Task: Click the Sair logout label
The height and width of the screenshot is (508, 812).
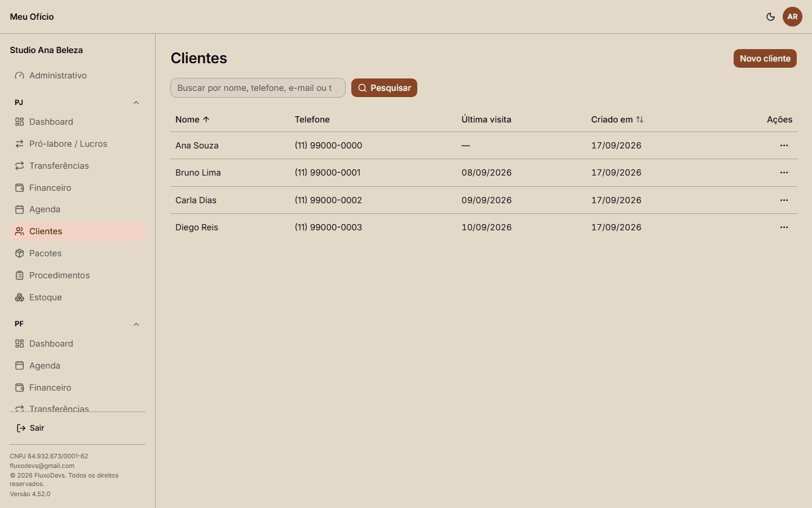Action: pyautogui.click(x=37, y=428)
